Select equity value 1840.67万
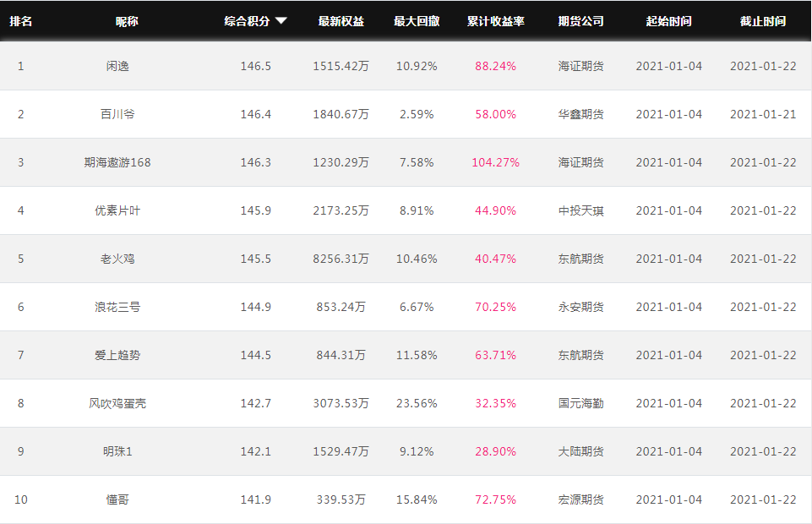Image resolution: width=812 pixels, height=524 pixels. (341, 114)
